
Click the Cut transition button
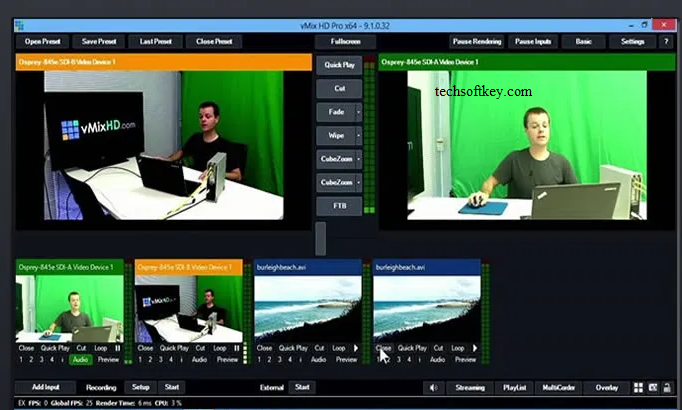pos(339,89)
